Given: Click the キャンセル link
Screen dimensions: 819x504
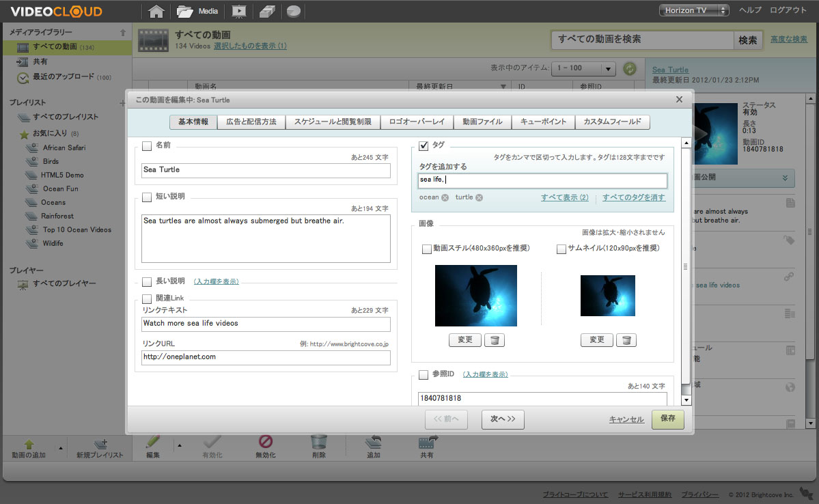Looking at the screenshot, I should click(626, 419).
